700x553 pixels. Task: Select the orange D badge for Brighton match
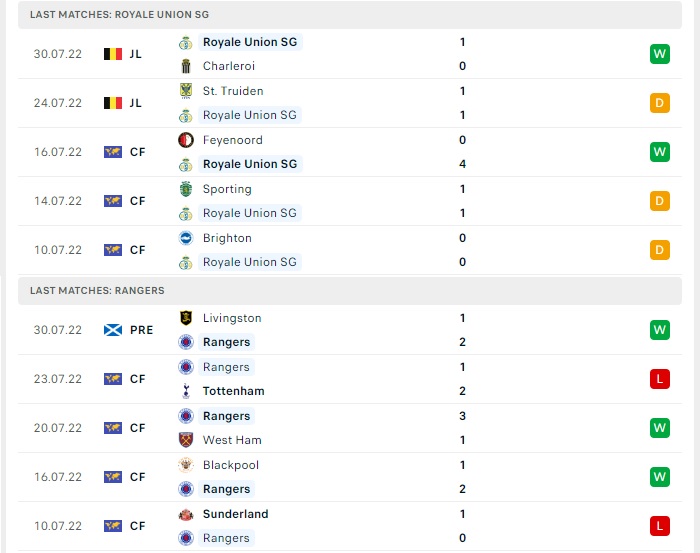659,250
